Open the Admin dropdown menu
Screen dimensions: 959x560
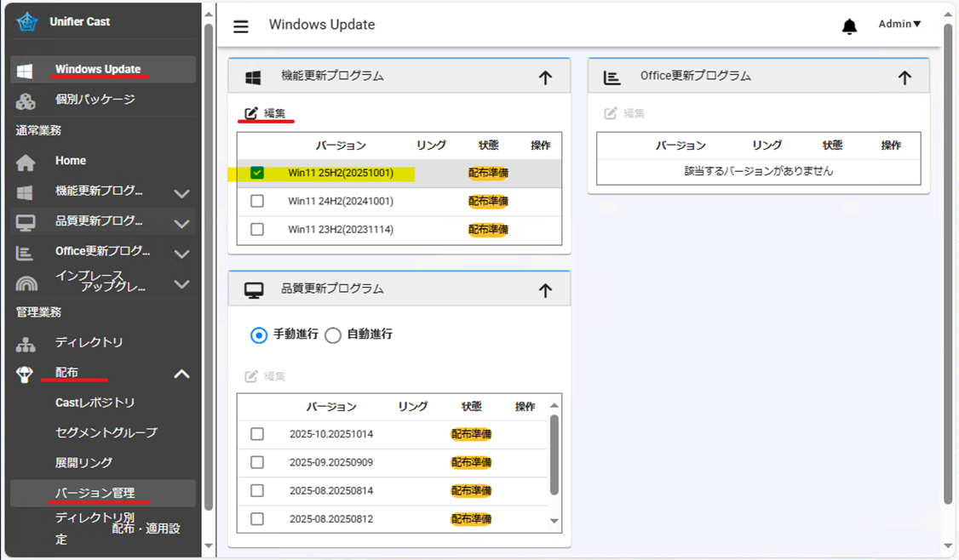coord(899,24)
